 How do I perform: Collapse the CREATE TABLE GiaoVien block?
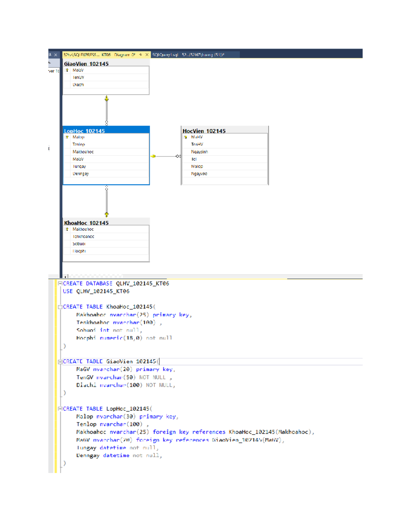coord(60,362)
